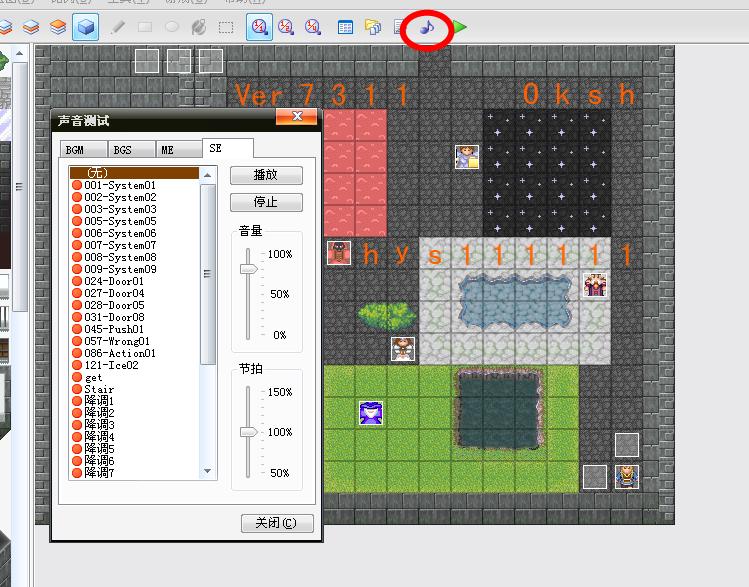
Task: Open the database icon
Action: click(x=345, y=27)
